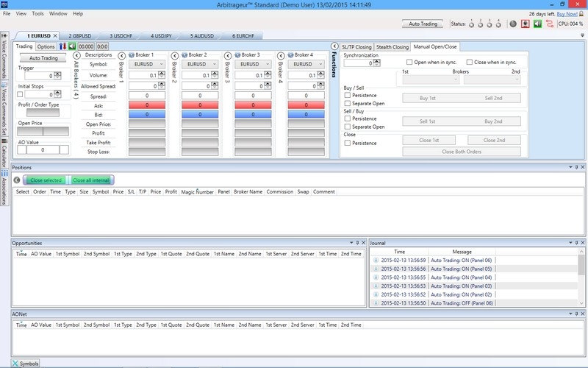Open the 2nd Brokers dropdown
Image resolution: width=588 pixels, height=368 pixels.
[x=492, y=79]
